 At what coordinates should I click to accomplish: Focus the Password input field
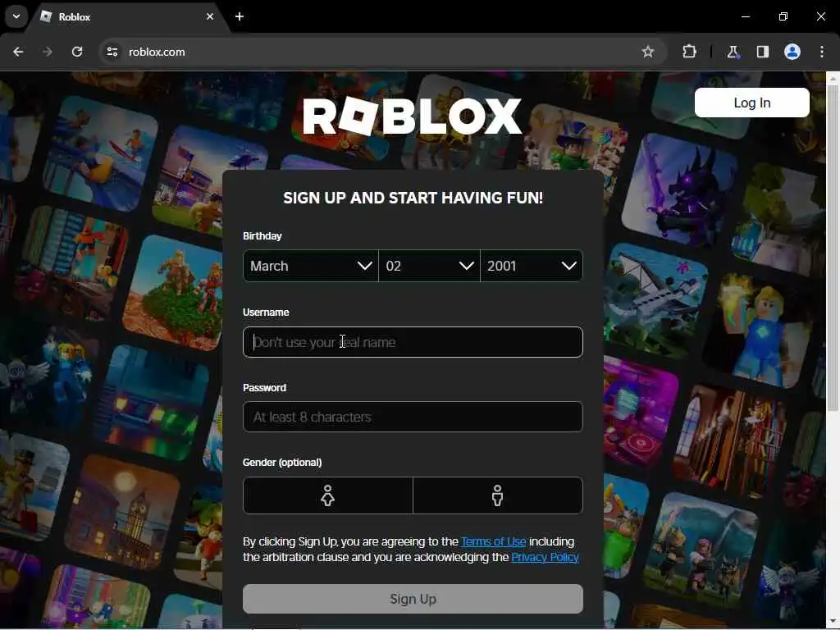click(x=413, y=417)
